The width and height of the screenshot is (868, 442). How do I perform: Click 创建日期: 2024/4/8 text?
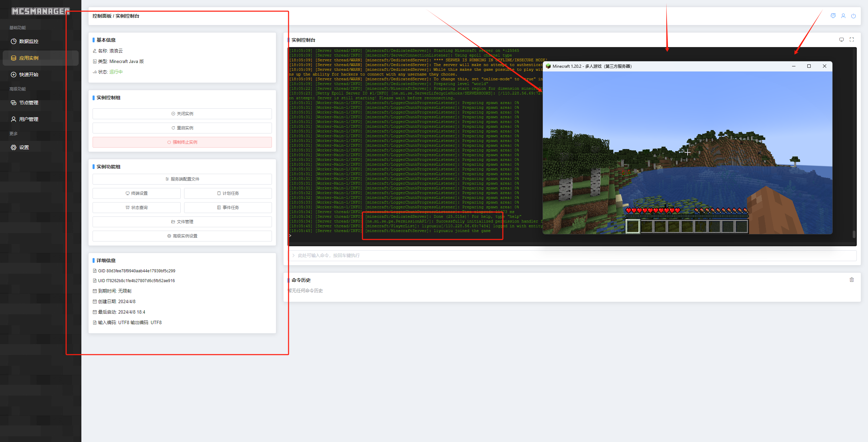click(117, 301)
